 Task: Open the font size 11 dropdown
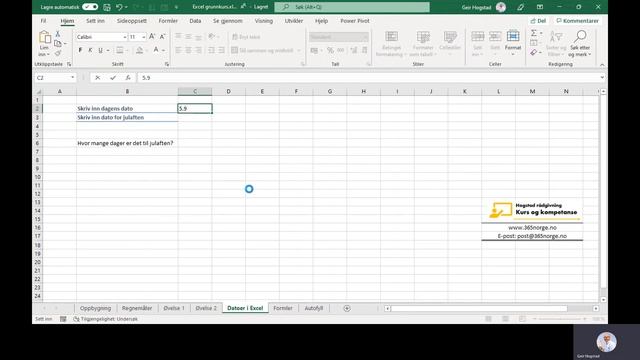click(x=144, y=37)
